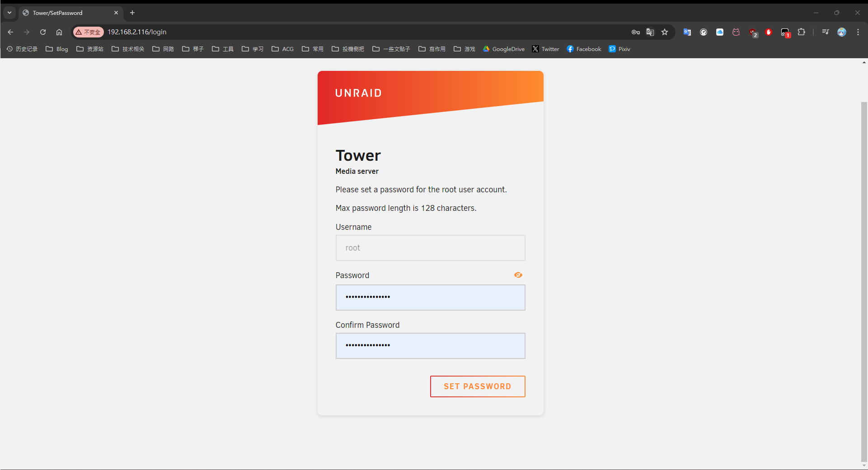Click the translate page icon in the address bar
The height and width of the screenshot is (470, 868).
(x=650, y=32)
